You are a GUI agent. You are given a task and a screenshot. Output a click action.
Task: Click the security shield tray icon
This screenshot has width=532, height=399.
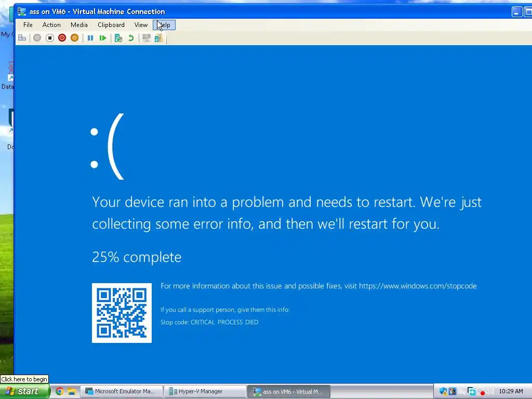[x=443, y=391]
